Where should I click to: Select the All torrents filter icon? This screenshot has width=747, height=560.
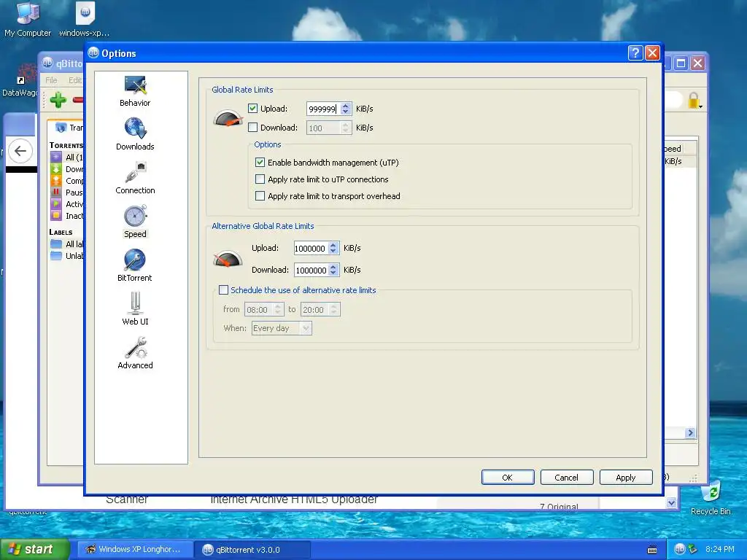click(x=56, y=157)
